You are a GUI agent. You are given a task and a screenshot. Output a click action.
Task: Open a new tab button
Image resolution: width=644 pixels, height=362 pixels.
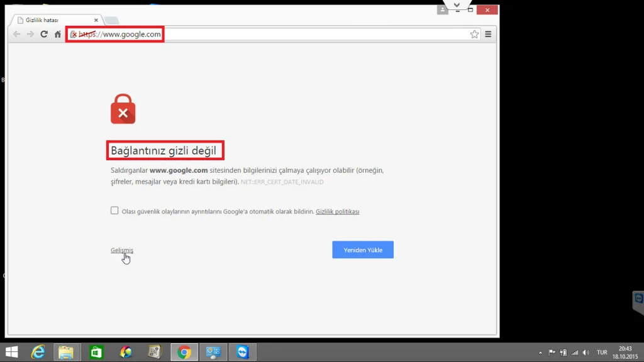(x=111, y=20)
